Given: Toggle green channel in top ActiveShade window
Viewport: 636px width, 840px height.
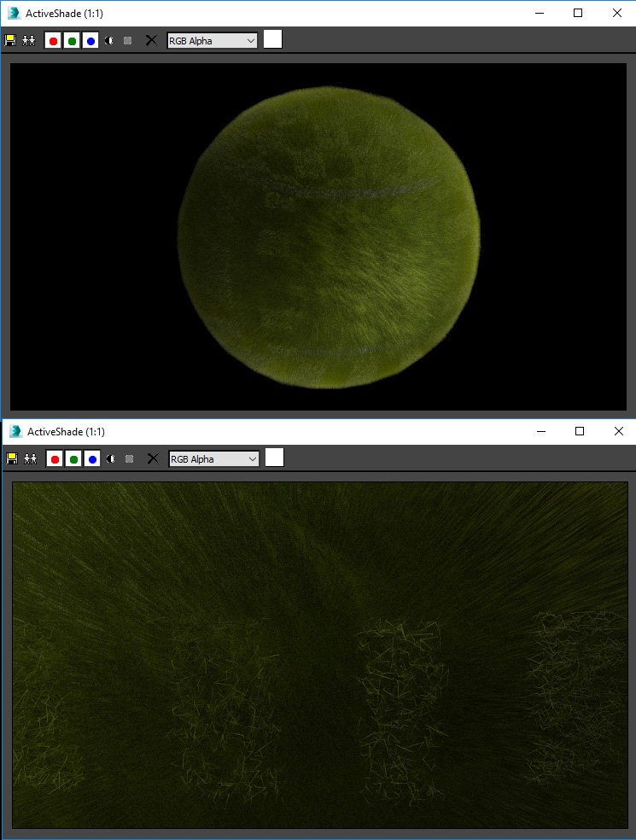Looking at the screenshot, I should click(x=72, y=40).
